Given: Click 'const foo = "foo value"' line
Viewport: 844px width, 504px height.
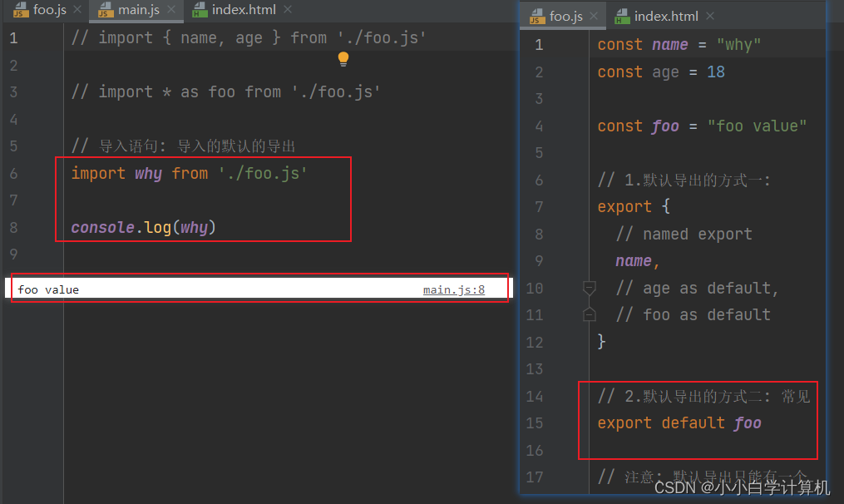Looking at the screenshot, I should click(x=702, y=126).
